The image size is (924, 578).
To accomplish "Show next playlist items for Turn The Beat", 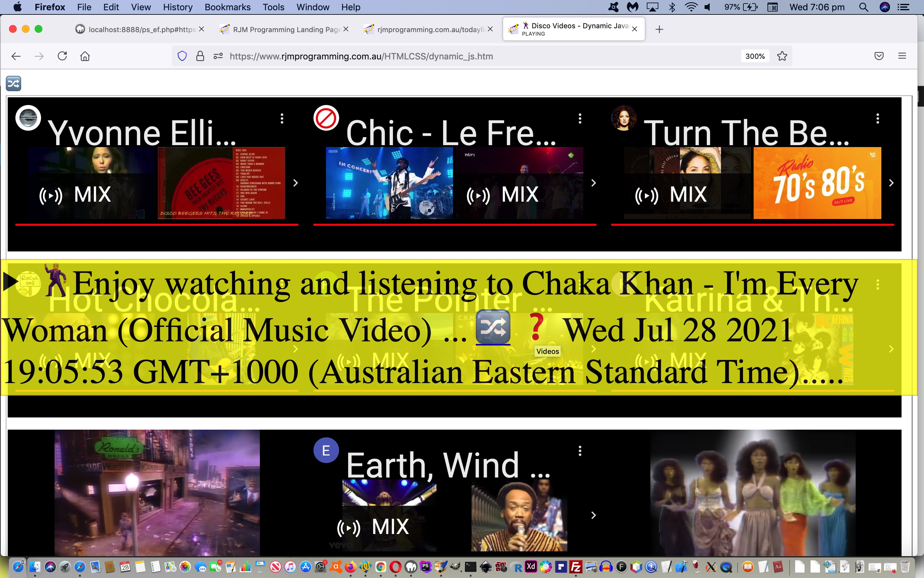I will [891, 183].
